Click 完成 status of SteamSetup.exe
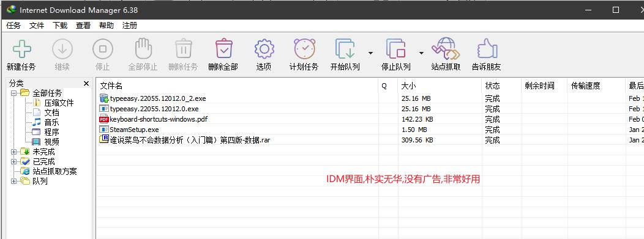Screen dimensions: 644x239 492,130
